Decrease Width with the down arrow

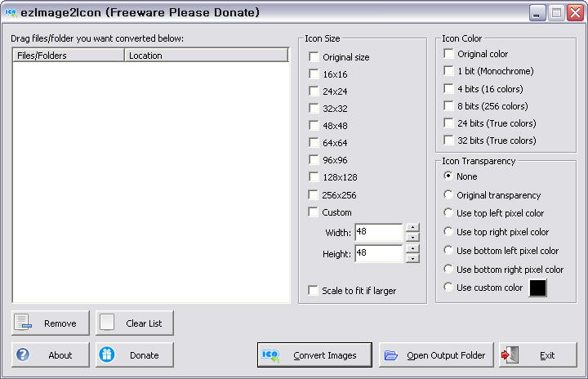(x=412, y=237)
